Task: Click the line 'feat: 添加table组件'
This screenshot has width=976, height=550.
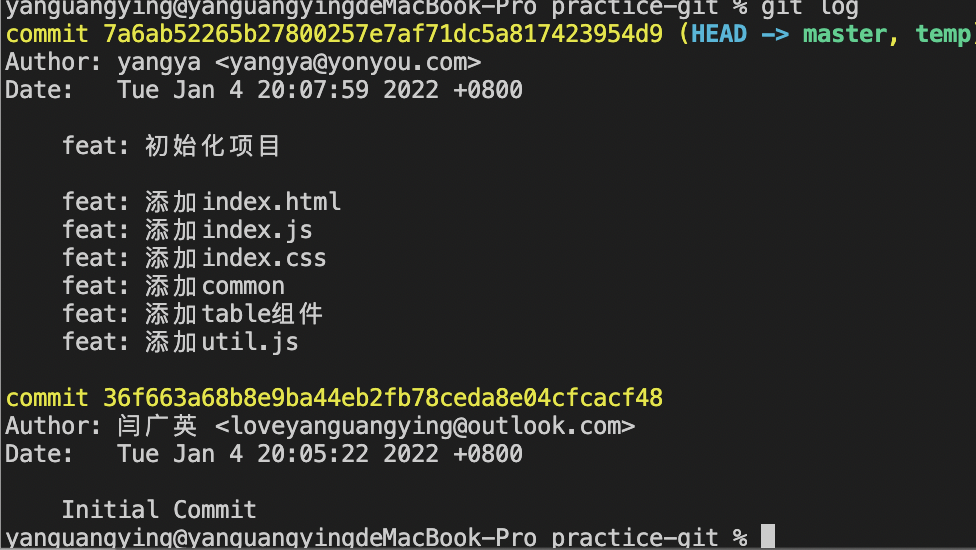Action: tap(192, 314)
